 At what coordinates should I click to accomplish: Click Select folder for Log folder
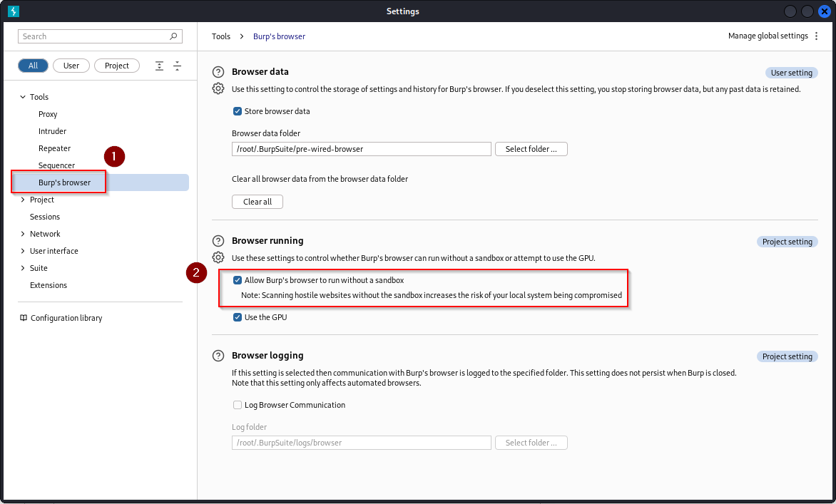coord(531,443)
